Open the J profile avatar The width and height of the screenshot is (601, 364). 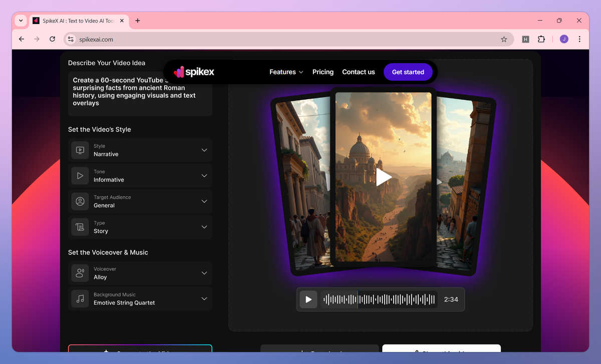(x=564, y=39)
